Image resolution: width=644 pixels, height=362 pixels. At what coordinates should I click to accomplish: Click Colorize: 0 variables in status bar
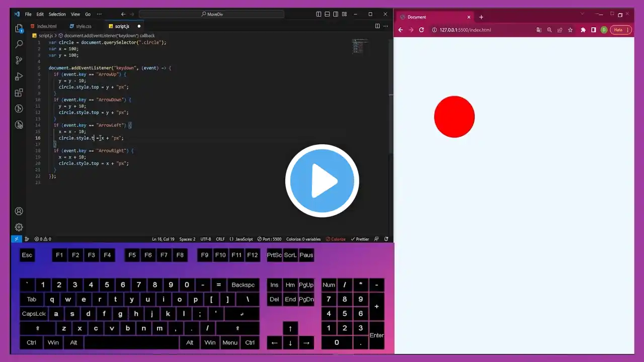click(303, 239)
